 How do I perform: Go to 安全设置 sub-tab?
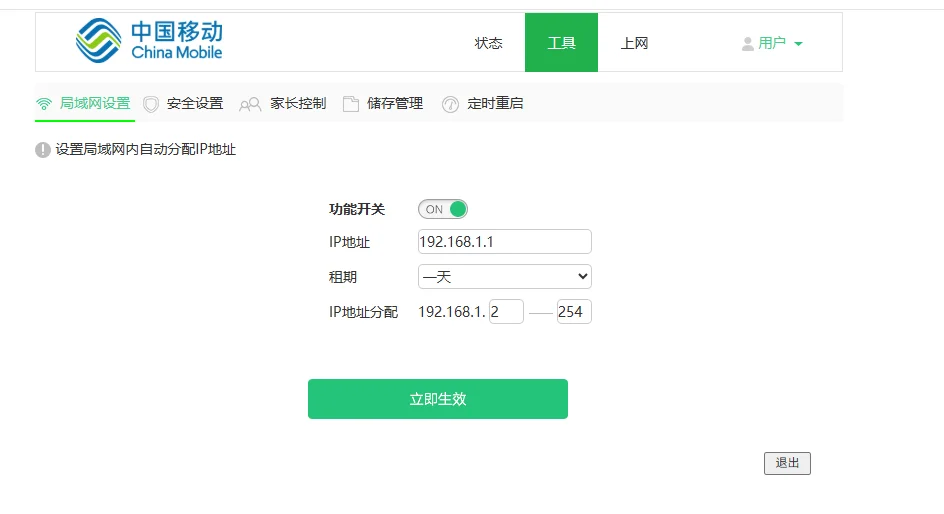pyautogui.click(x=184, y=104)
